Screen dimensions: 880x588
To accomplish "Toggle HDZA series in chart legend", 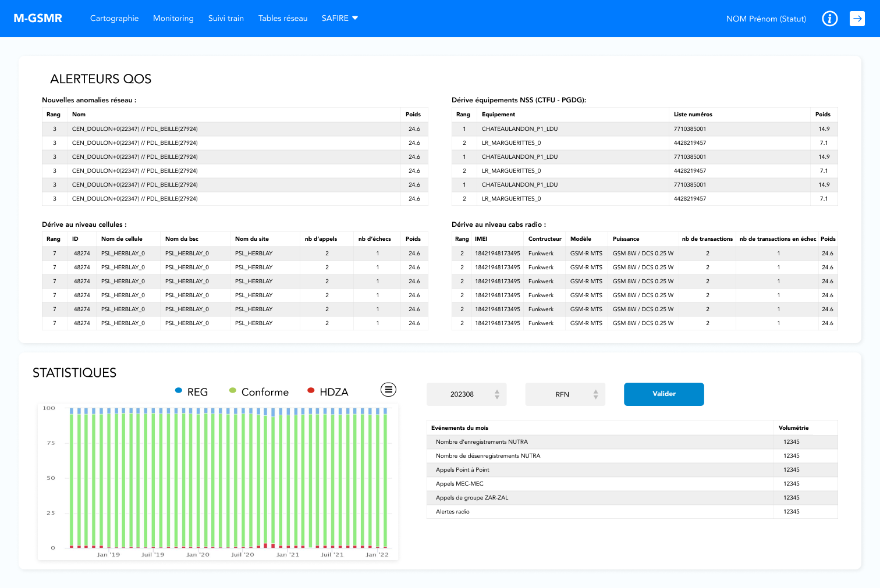I will pyautogui.click(x=328, y=392).
